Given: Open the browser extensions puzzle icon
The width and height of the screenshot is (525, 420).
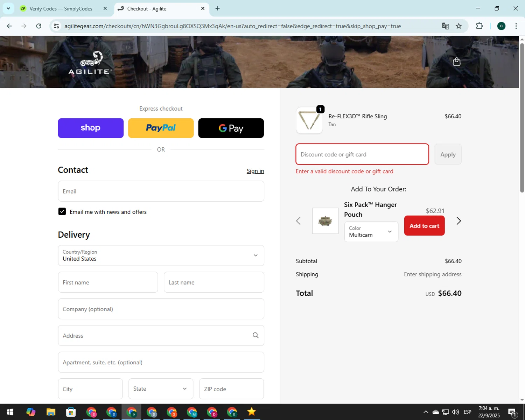Looking at the screenshot, I should pyautogui.click(x=479, y=26).
